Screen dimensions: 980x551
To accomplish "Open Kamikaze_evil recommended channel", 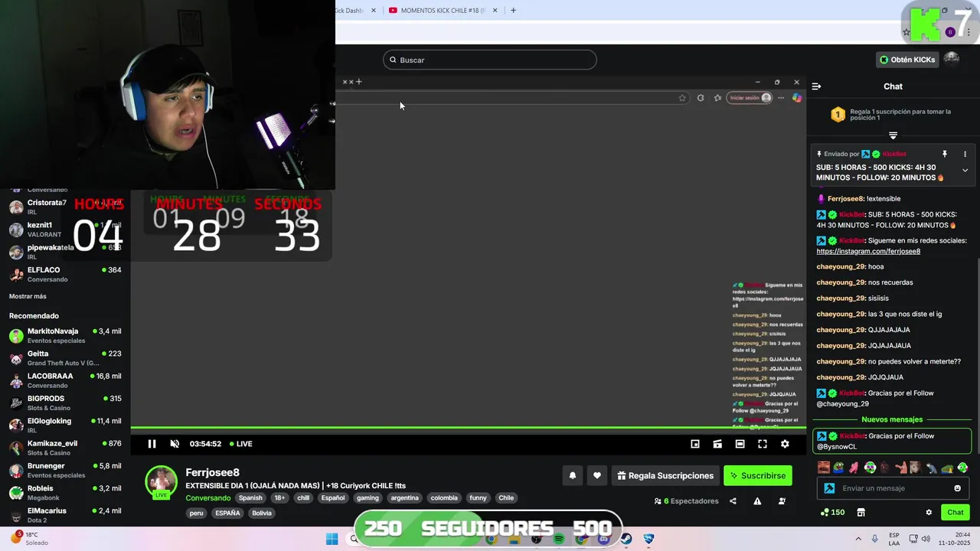I will coord(65,447).
